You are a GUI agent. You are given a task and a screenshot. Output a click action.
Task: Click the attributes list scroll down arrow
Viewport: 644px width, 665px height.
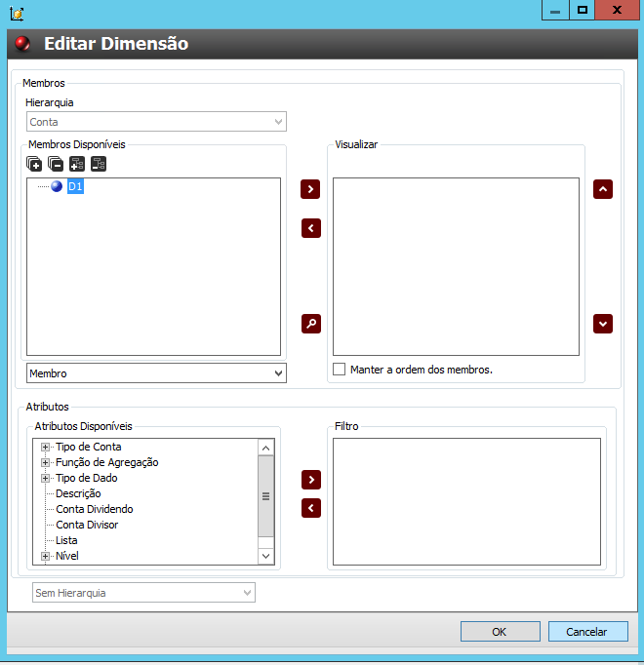tap(265, 556)
